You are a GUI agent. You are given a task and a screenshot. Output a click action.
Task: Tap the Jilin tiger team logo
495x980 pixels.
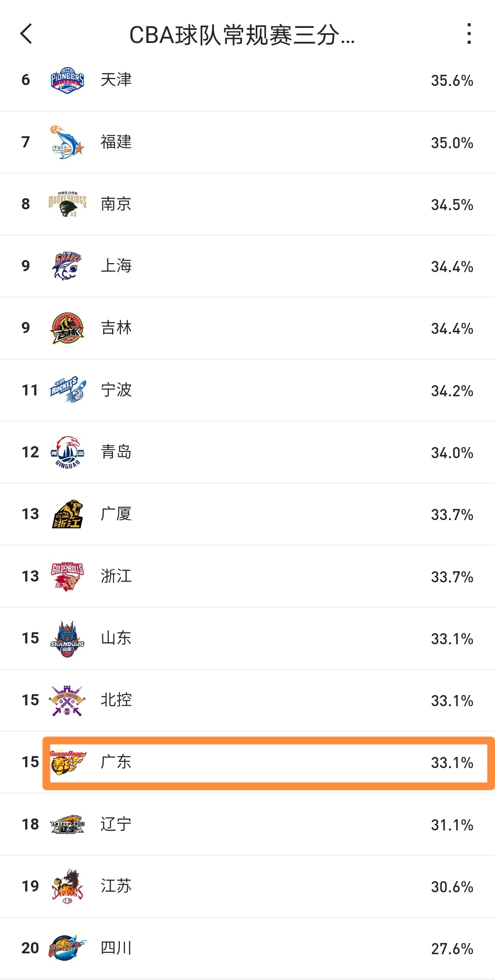(67, 328)
